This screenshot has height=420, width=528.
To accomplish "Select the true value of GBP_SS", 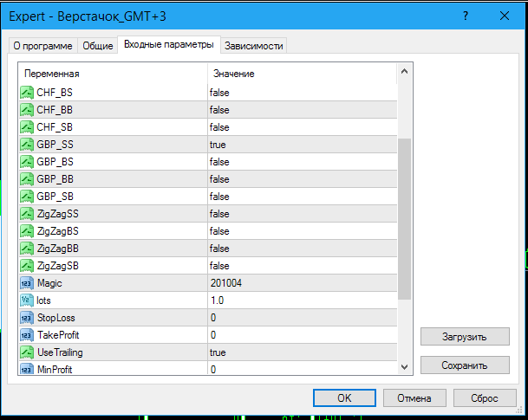I will (218, 145).
